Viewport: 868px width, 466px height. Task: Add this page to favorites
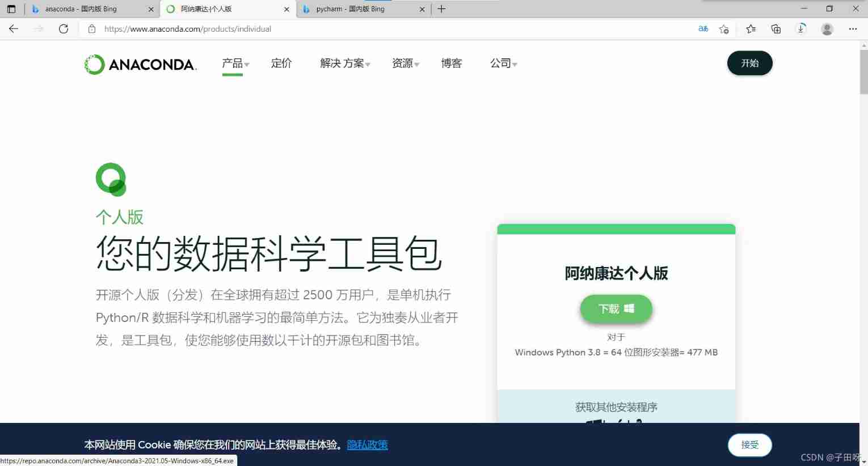click(724, 29)
